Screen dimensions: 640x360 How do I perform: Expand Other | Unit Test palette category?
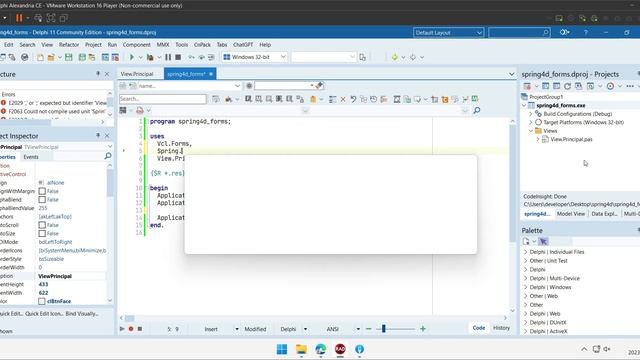pos(525,260)
